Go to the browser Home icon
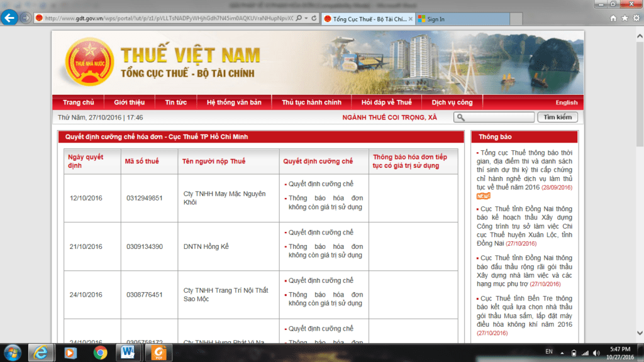The width and height of the screenshot is (644, 362). tap(613, 18)
